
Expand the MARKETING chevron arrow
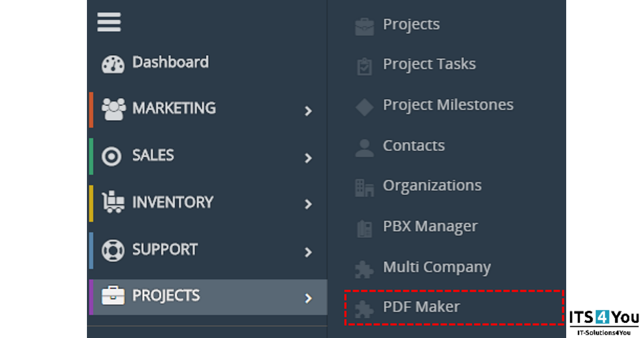[x=308, y=111]
